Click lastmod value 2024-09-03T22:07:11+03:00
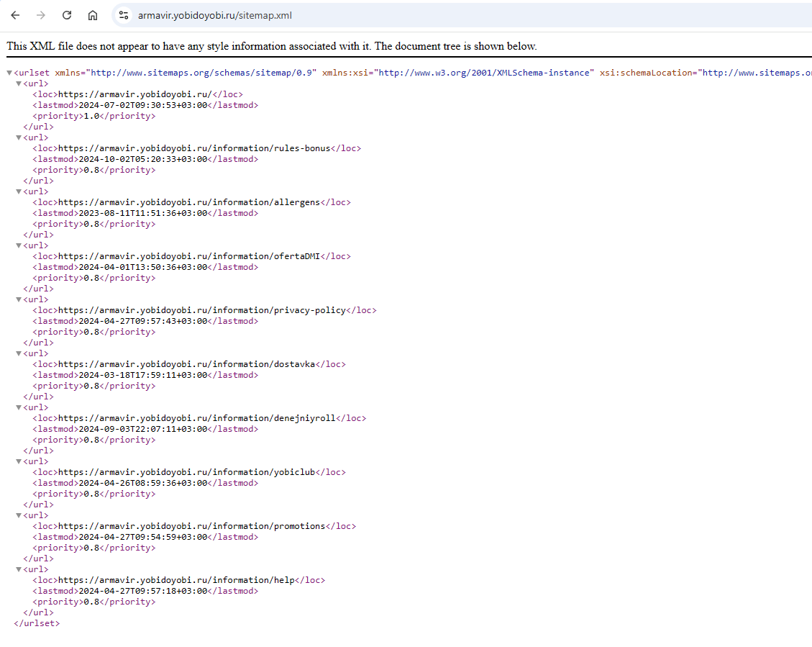 click(143, 429)
